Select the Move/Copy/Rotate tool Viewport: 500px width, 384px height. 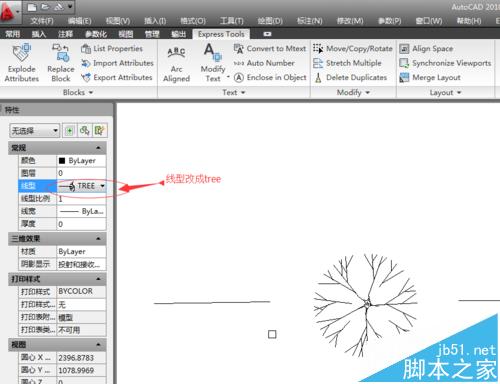pos(353,49)
